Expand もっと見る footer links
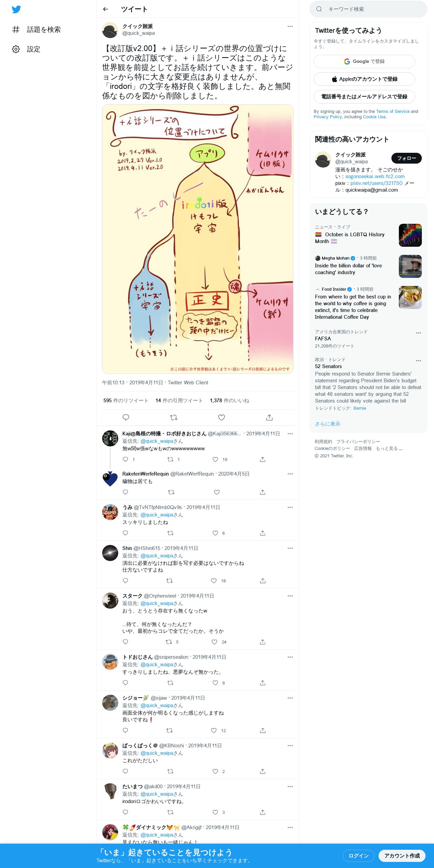This screenshot has height=868, width=434. click(389, 449)
